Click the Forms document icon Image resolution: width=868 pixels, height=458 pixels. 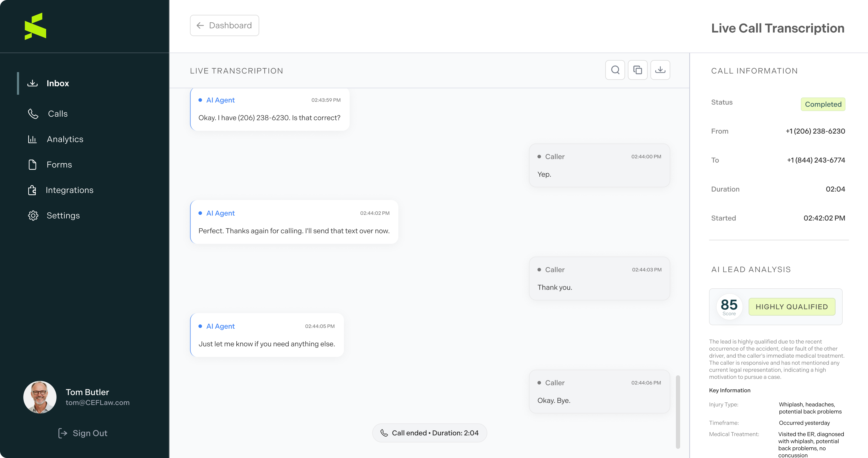[x=32, y=165]
